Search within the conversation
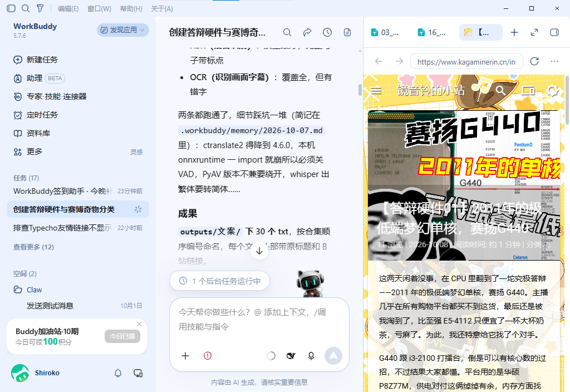Image resolution: width=570 pixels, height=392 pixels. [x=287, y=32]
